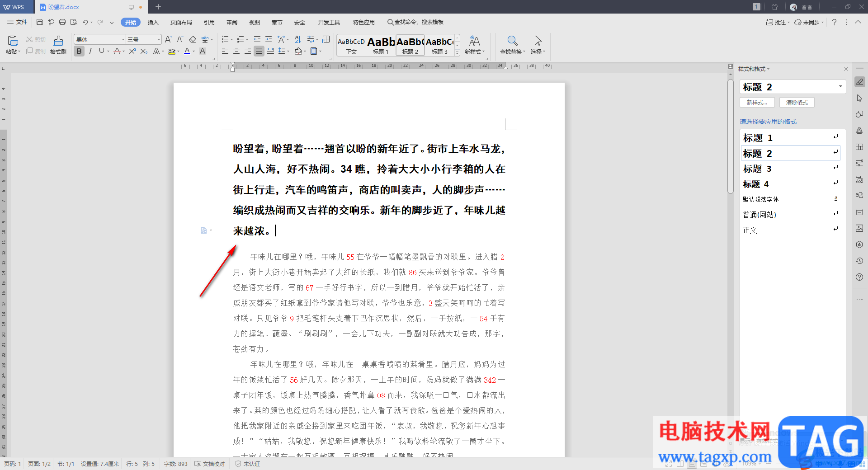This screenshot has height=470, width=868.
Task: Switch to the 审阅 tab
Action: [x=232, y=22]
